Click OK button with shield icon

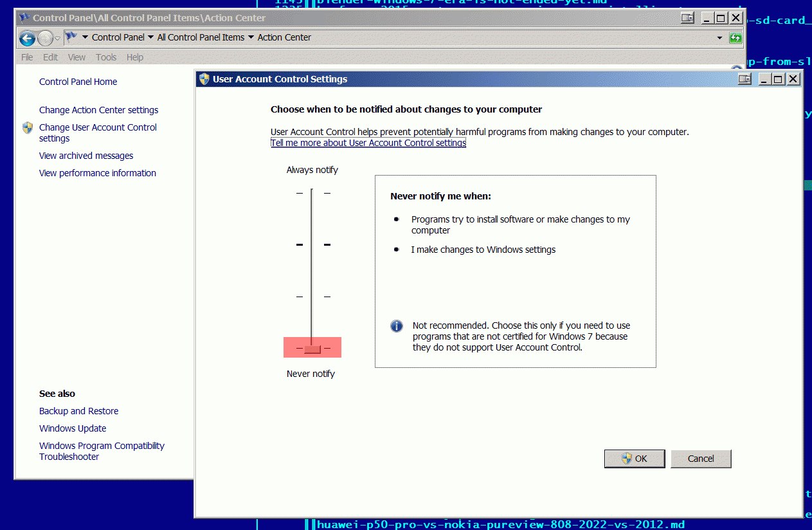(x=635, y=459)
